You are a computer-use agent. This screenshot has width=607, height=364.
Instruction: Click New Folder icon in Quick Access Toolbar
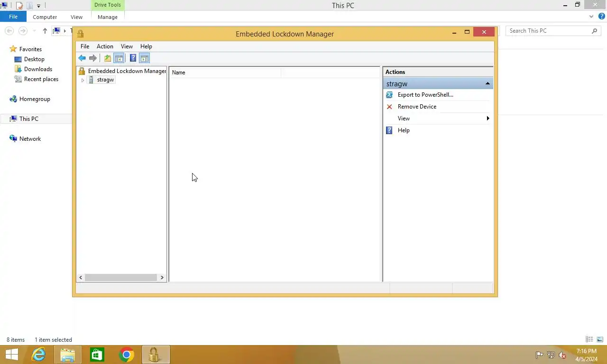pyautogui.click(x=29, y=6)
